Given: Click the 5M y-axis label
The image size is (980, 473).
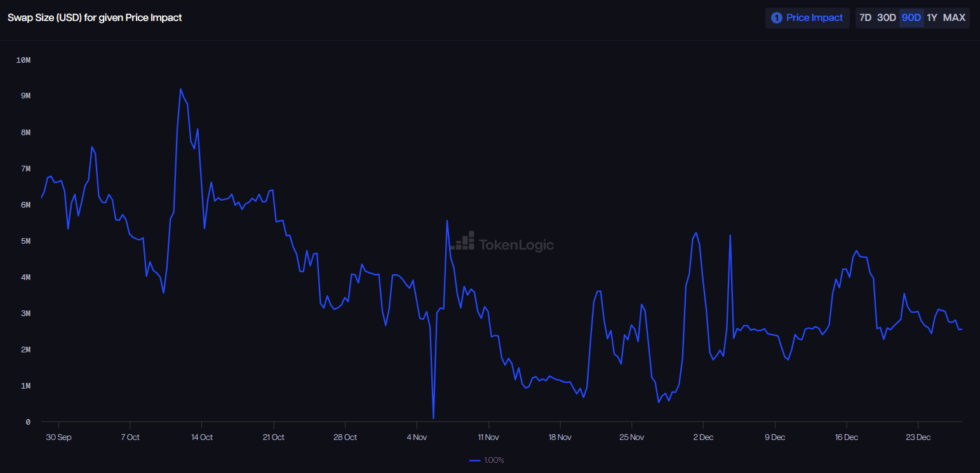Looking at the screenshot, I should click(23, 241).
